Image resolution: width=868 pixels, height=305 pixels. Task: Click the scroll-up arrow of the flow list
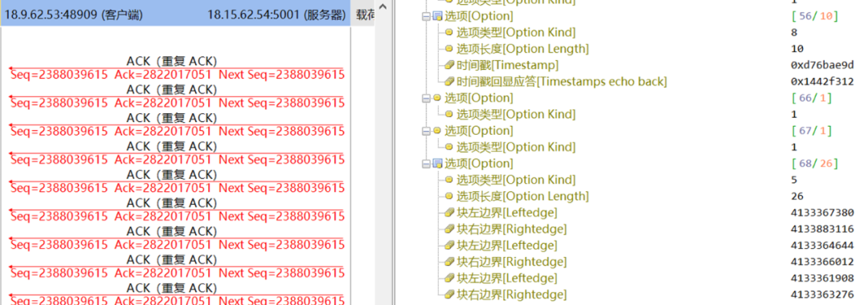[382, 7]
